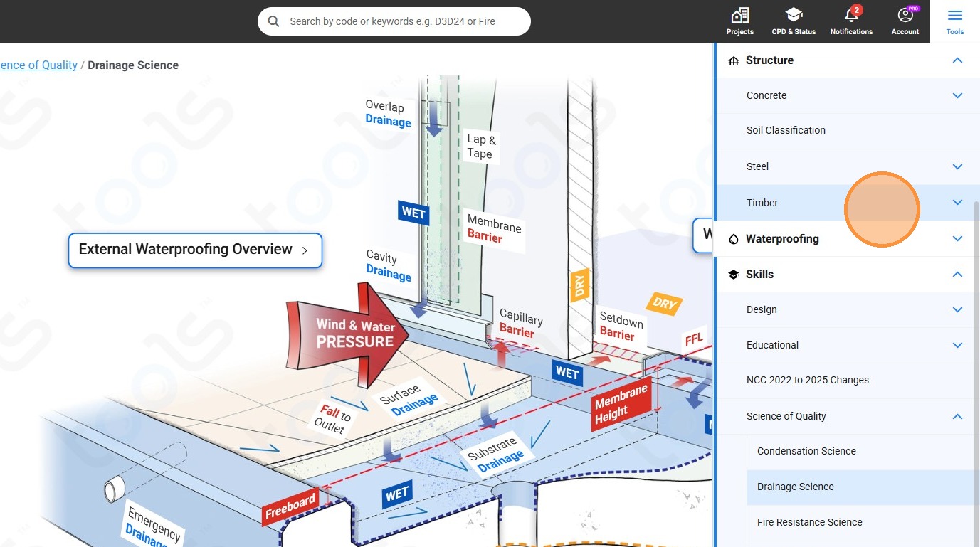The height and width of the screenshot is (547, 980).
Task: Click the Structure section icon in the sidebar
Action: coord(734,60)
